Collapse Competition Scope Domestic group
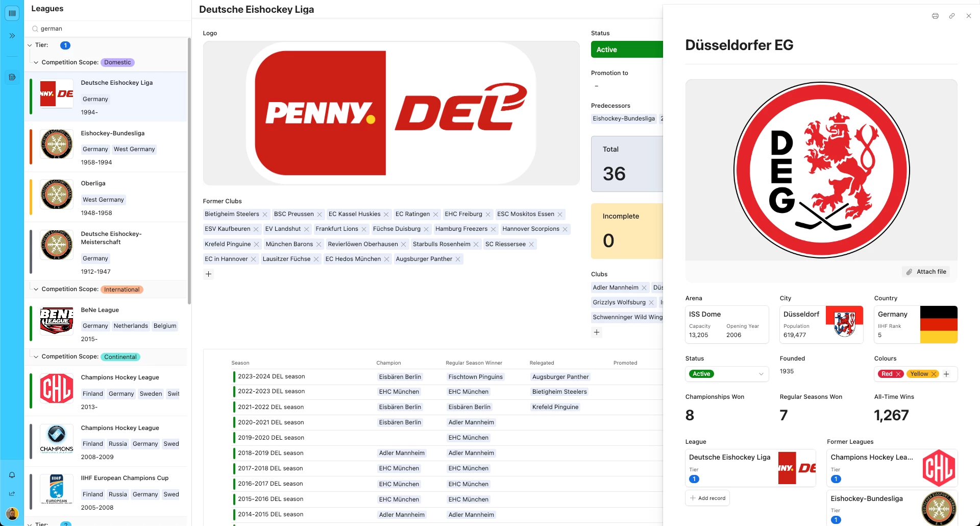The width and height of the screenshot is (980, 526). pos(36,63)
